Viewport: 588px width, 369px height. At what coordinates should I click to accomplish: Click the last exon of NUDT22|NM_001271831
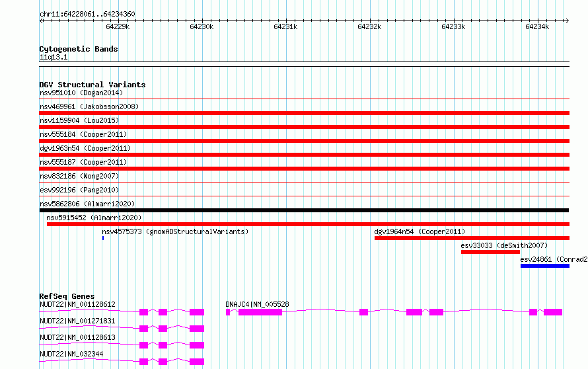point(197,329)
